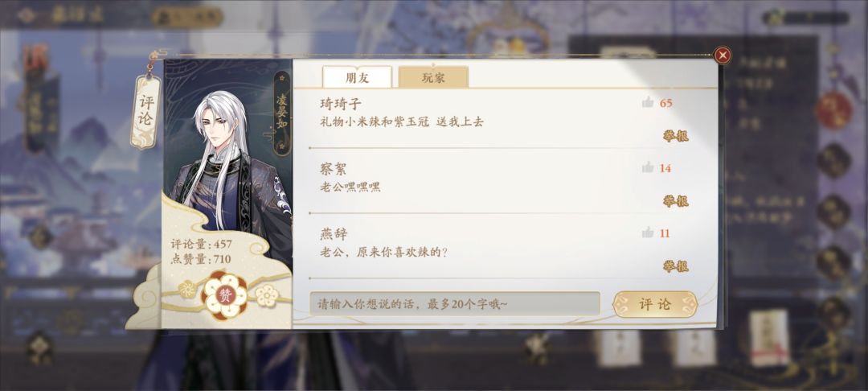Click the small flower right of 赞
The image size is (868, 391).
click(267, 295)
